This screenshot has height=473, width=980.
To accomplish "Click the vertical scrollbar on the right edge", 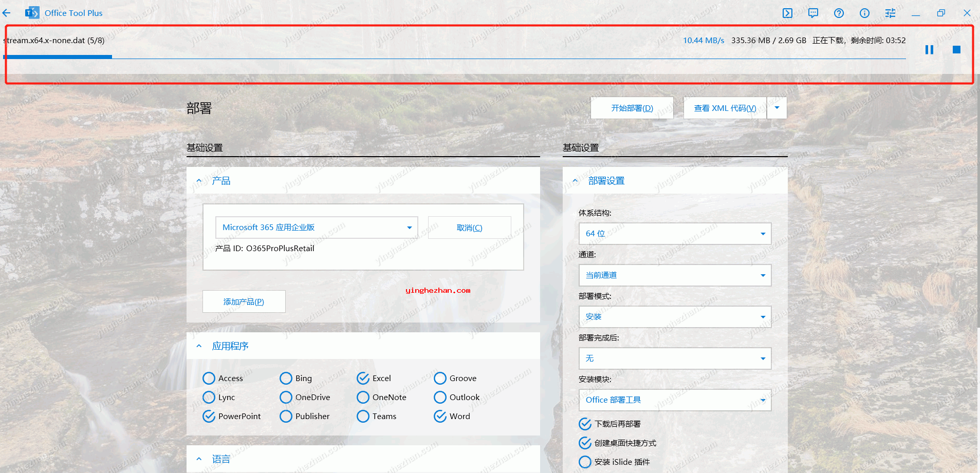I will point(978,200).
